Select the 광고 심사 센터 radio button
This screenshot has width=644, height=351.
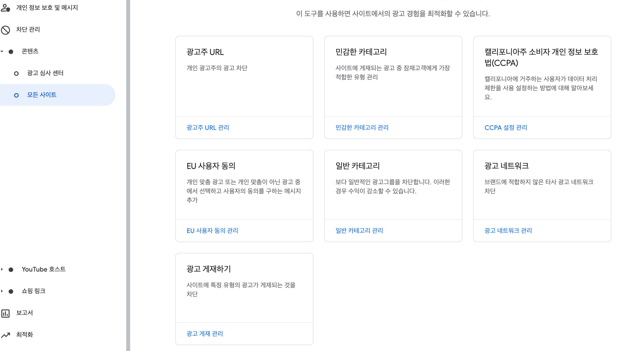(x=17, y=73)
